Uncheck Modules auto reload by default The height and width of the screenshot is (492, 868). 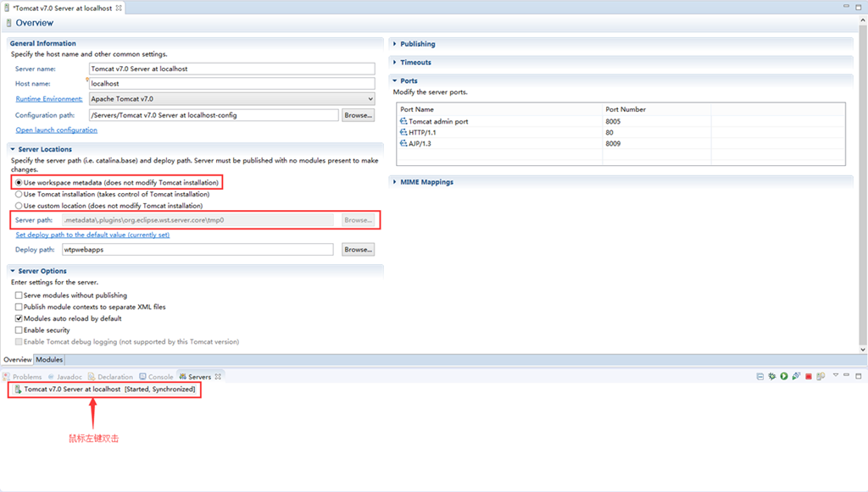point(19,318)
